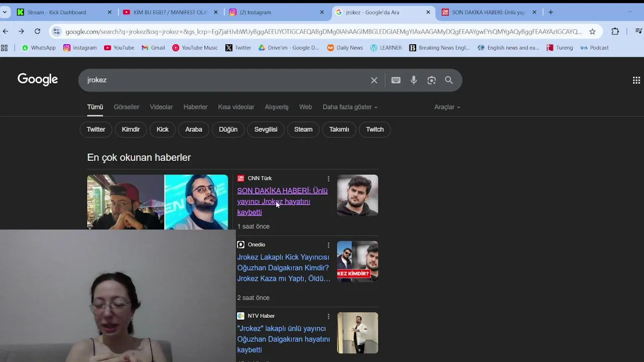Filter search by the Twitter chip

(96, 129)
